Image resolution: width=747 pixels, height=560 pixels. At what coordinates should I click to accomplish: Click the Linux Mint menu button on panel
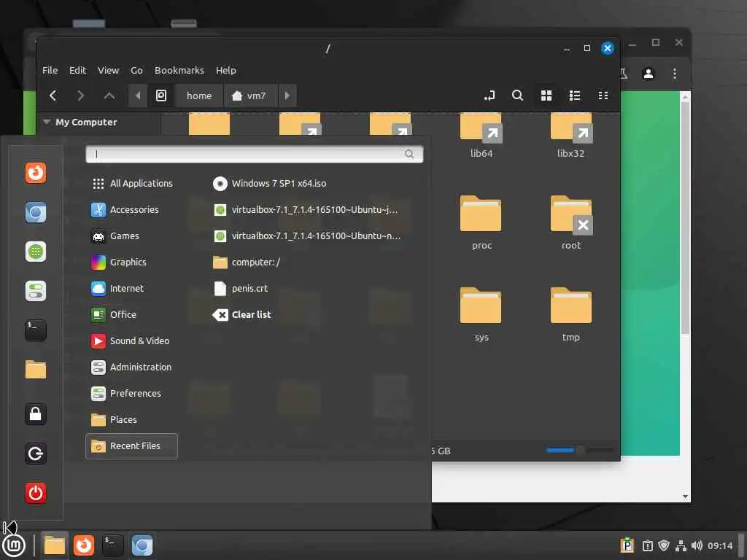pyautogui.click(x=14, y=545)
